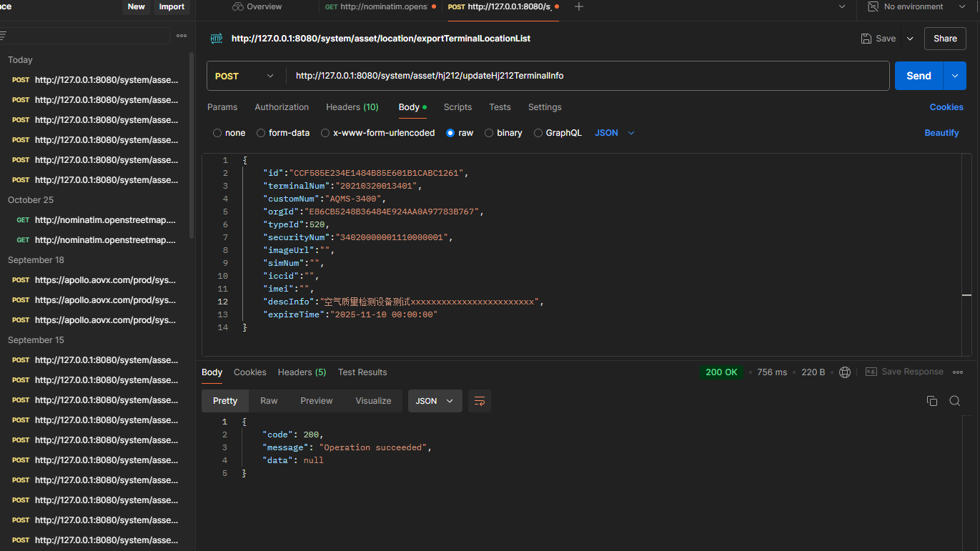The height and width of the screenshot is (551, 980).
Task: Switch to the Headers (10) tab
Action: (x=352, y=107)
